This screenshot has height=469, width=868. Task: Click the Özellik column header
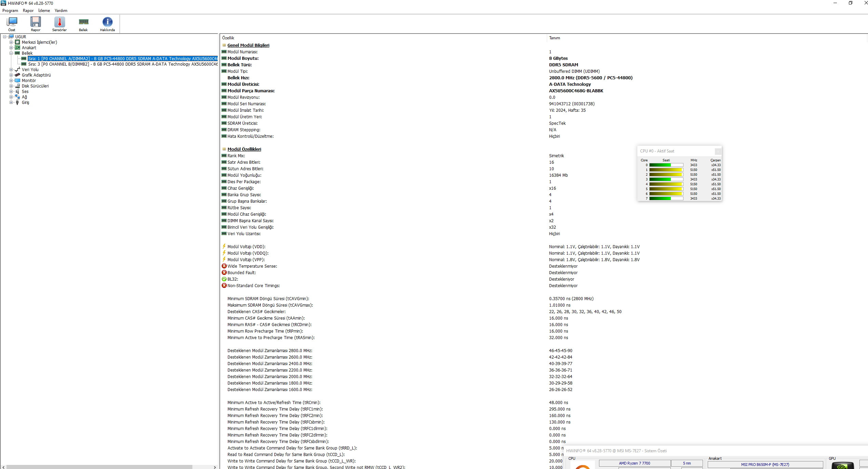click(228, 38)
